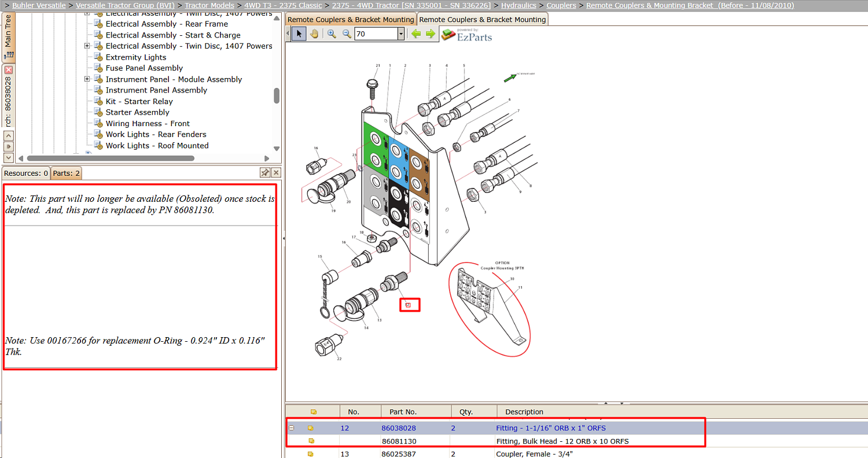Click the Electrical Assembly - Rear Frame icon
Image resolution: width=868 pixels, height=458 pixels.
click(x=98, y=24)
